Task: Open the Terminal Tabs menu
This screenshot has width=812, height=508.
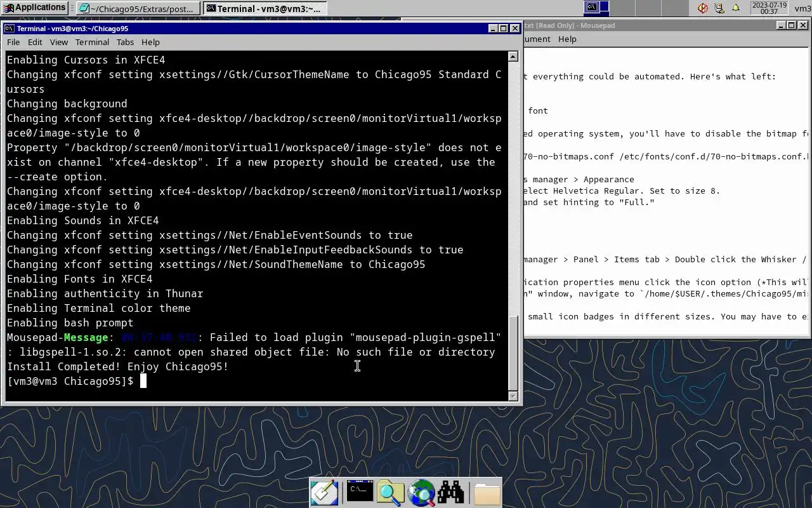Action: [x=125, y=42]
